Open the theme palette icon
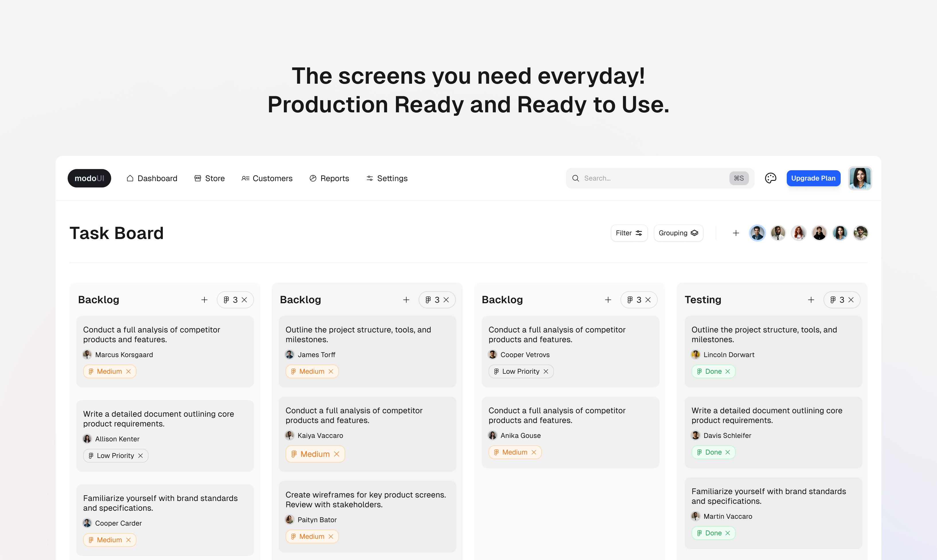Image resolution: width=937 pixels, height=560 pixels. [x=770, y=178]
